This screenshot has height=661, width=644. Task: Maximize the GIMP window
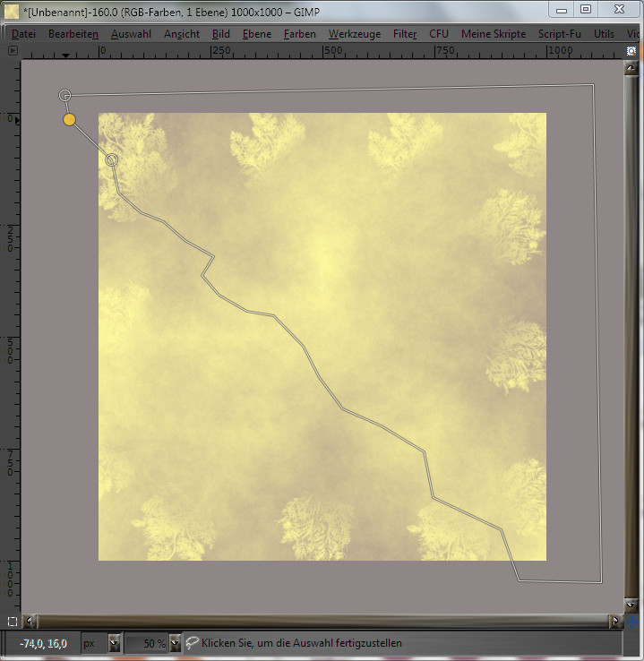coord(586,10)
